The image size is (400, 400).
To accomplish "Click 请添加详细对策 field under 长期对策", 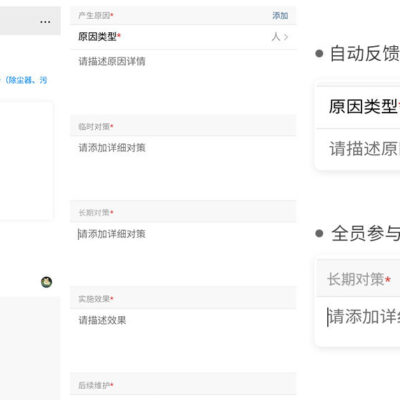I will tap(183, 254).
